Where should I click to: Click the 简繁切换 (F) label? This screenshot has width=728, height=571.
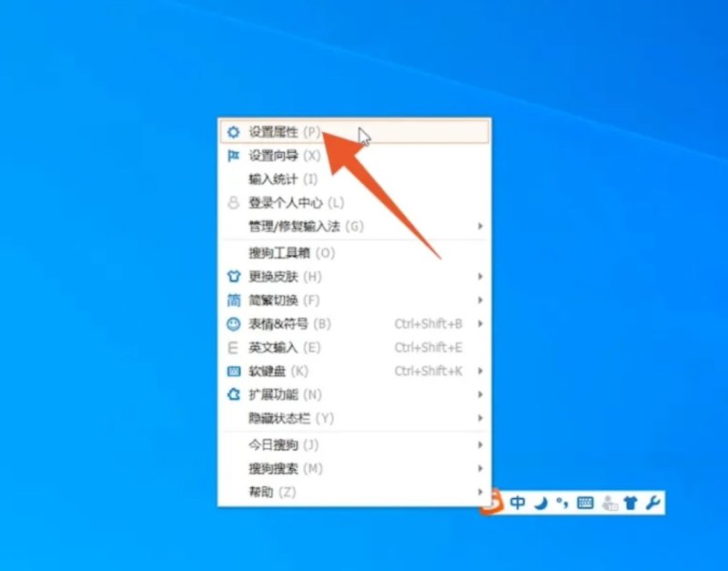284,301
